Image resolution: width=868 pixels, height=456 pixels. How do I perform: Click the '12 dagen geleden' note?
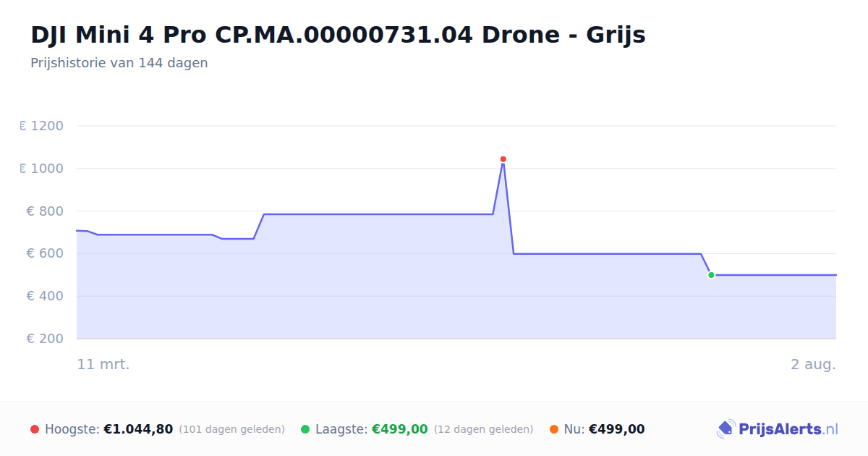pyautogui.click(x=484, y=429)
